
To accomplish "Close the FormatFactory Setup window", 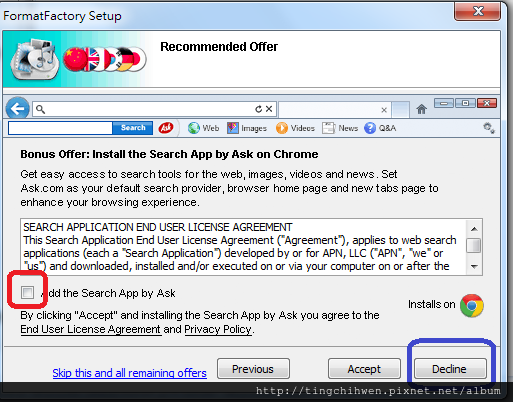I will click(478, 11).
